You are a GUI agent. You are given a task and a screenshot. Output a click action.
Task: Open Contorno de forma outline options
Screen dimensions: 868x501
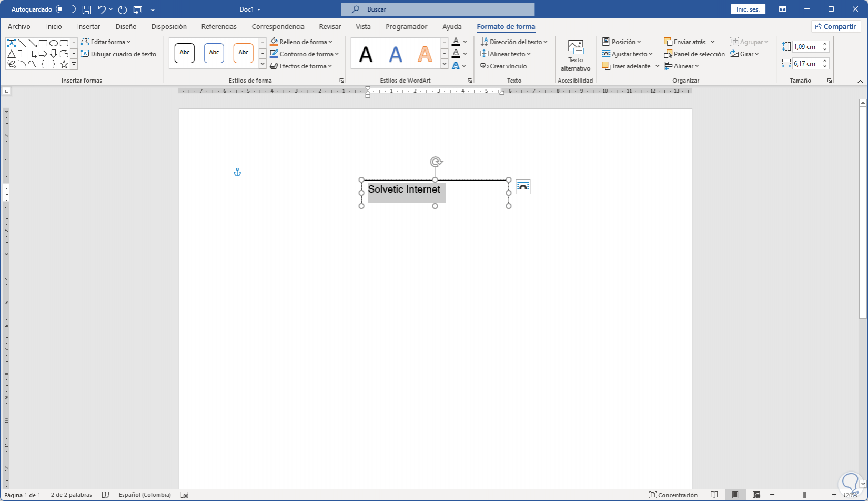[x=304, y=54]
